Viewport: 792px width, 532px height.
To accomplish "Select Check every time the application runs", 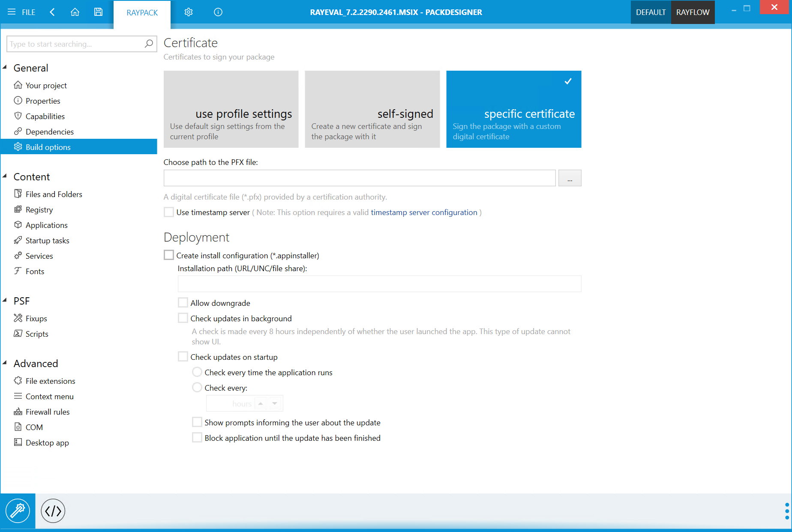I will click(197, 372).
